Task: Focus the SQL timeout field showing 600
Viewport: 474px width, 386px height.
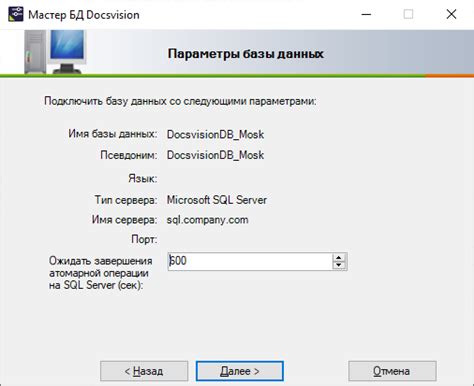Action: pos(250,261)
